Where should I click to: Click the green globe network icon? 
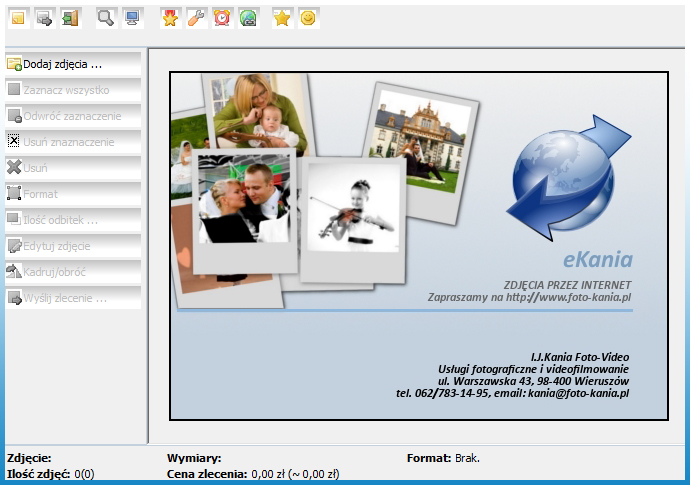tap(249, 18)
